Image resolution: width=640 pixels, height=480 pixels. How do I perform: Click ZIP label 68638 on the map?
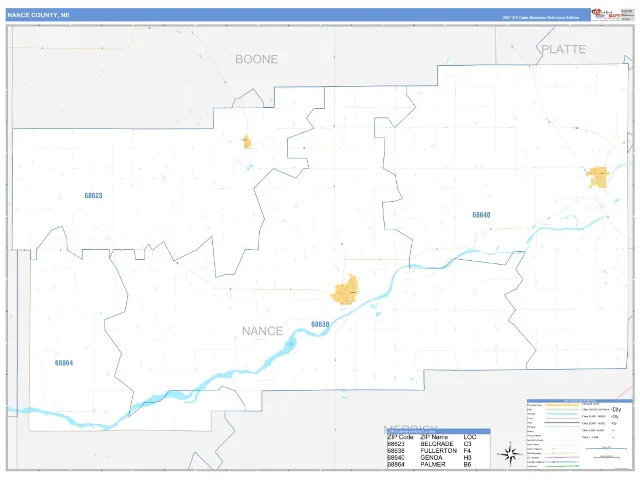tap(320, 324)
